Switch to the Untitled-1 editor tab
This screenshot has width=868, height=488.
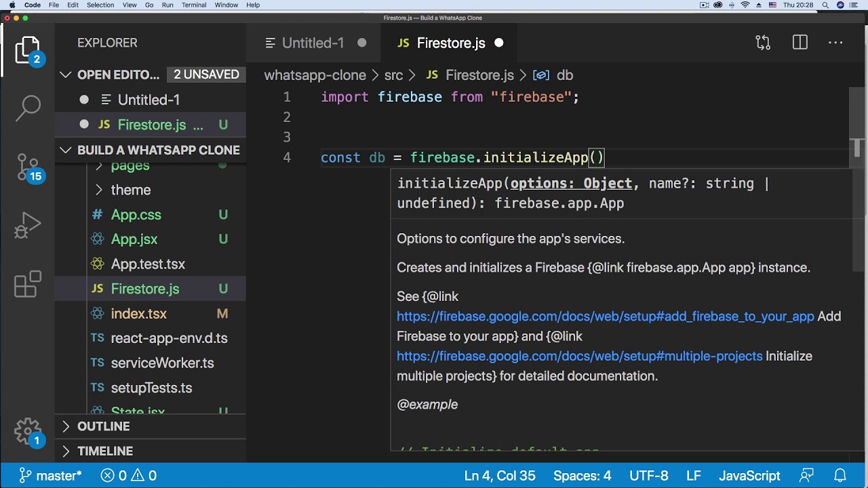point(313,43)
